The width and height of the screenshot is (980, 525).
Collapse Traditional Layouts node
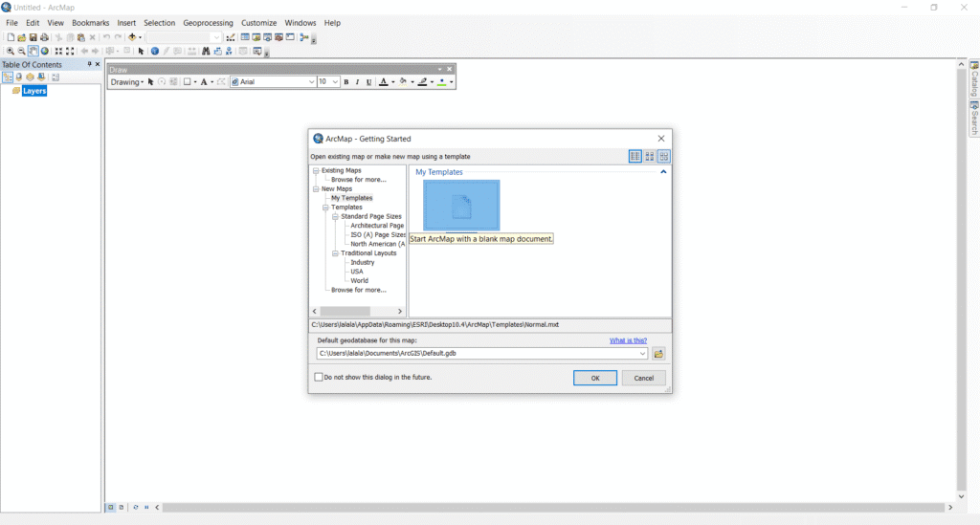(335, 253)
